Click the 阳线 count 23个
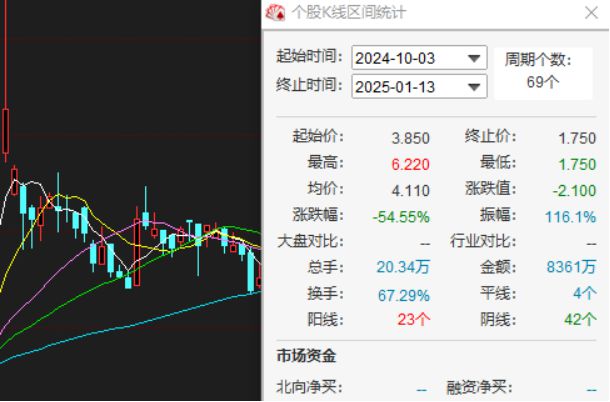The height and width of the screenshot is (402, 610). tap(414, 319)
